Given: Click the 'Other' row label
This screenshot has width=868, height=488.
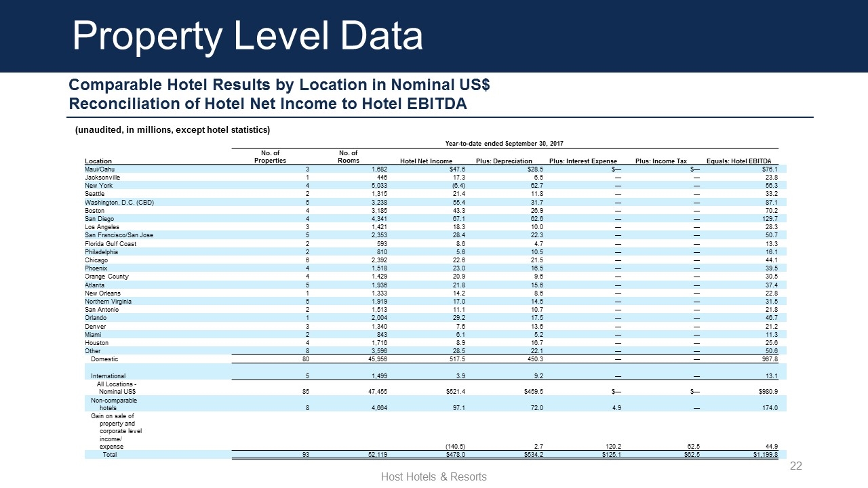Looking at the screenshot, I should tap(92, 351).
